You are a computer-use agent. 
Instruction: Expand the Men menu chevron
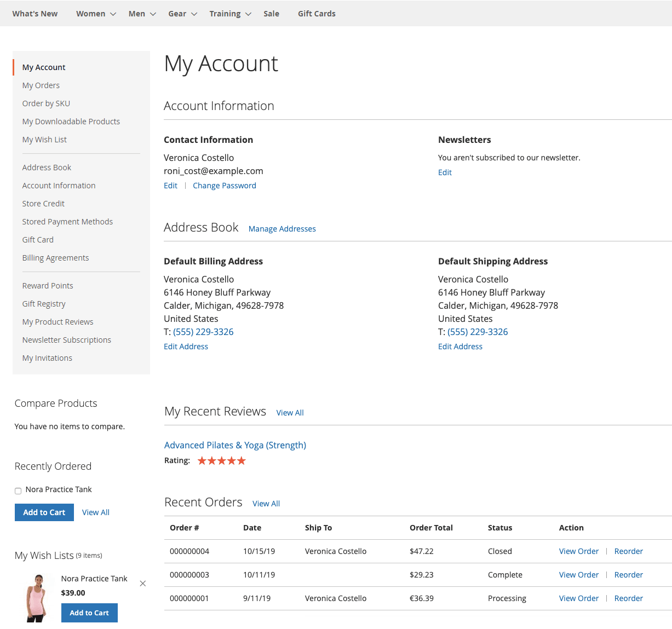tap(153, 14)
